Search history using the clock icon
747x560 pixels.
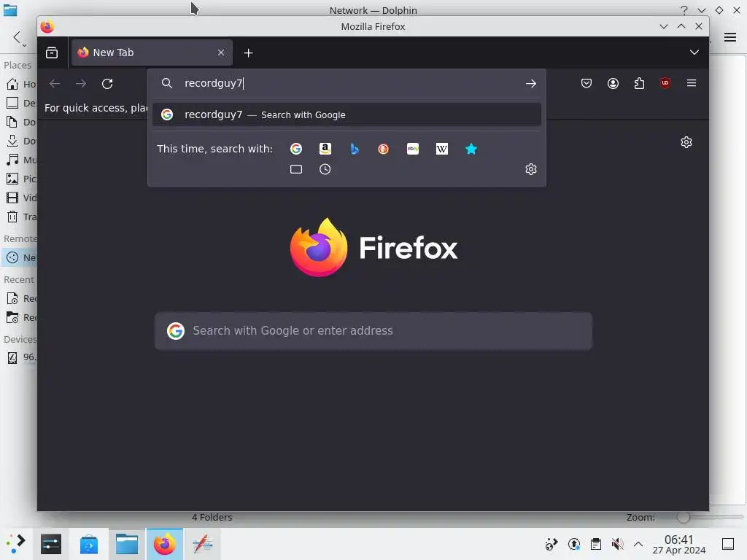coord(325,169)
